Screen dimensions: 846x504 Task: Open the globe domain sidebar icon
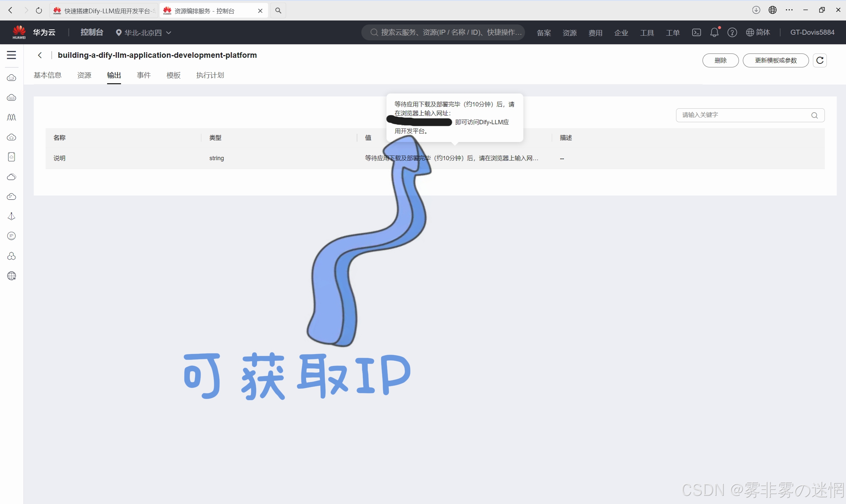coord(12,276)
